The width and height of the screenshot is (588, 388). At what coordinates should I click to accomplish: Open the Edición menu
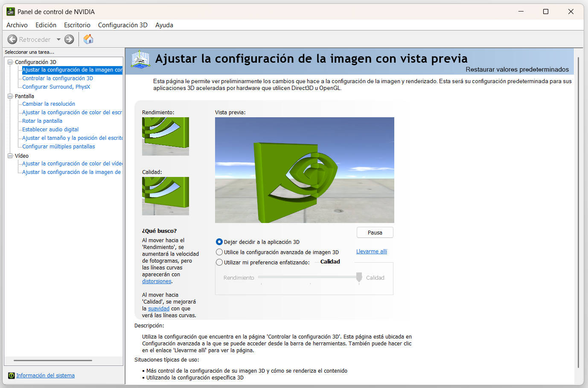tap(46, 25)
